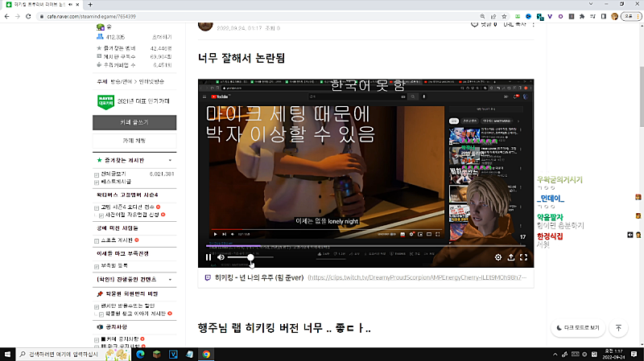Viewport: 644px width, 361px height.
Task: Click the post author's profile picture
Action: point(205,26)
